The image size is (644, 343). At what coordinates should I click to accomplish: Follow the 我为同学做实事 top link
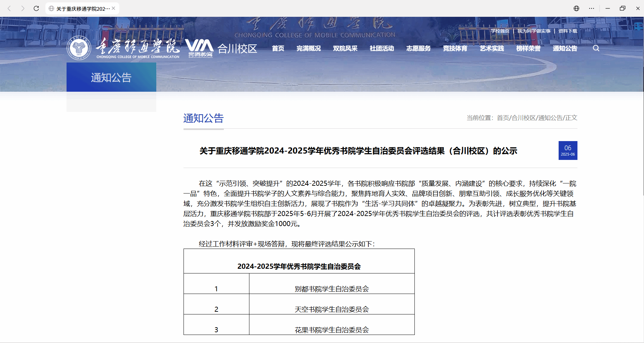point(534,31)
